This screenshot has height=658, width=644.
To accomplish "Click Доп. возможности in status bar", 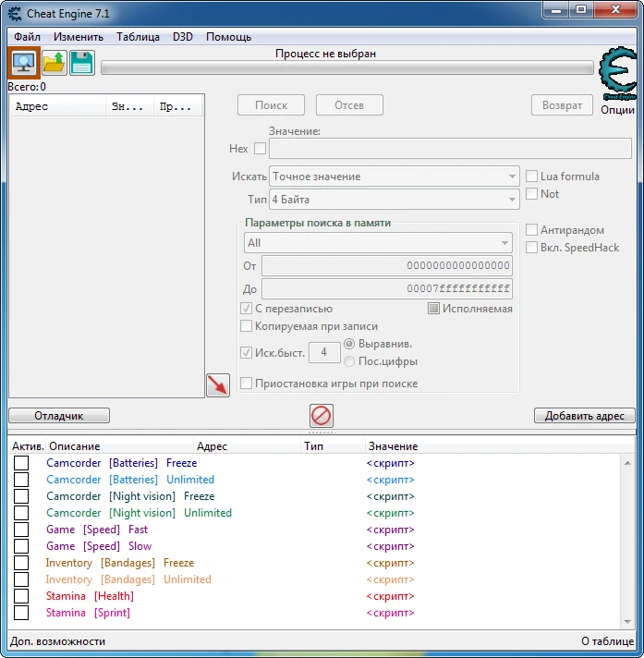I will pyautogui.click(x=58, y=641).
